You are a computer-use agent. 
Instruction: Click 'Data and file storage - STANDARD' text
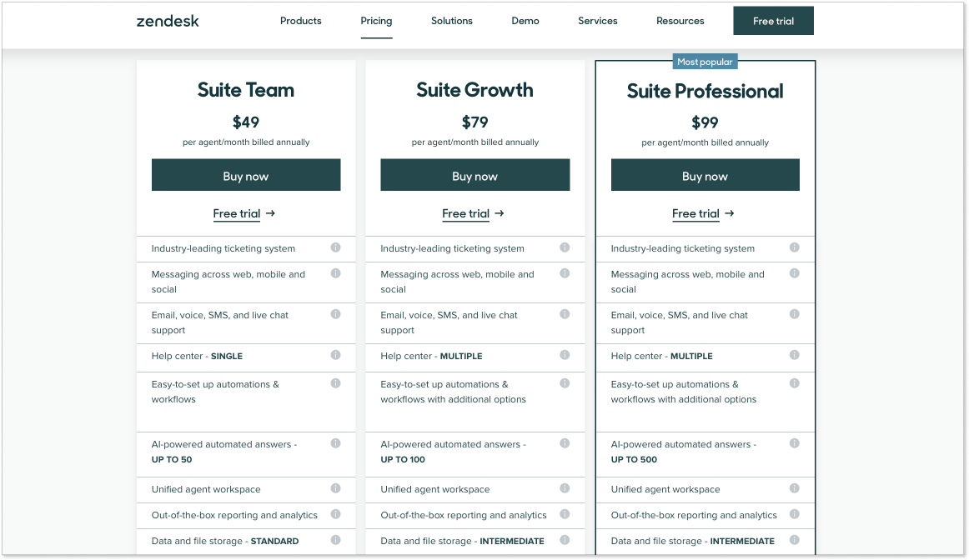tap(225, 542)
